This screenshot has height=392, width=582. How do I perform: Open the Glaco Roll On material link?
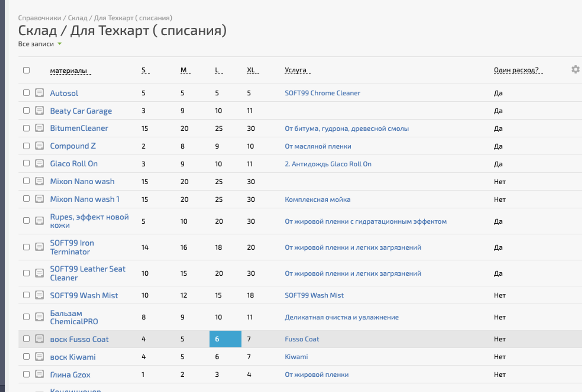[x=74, y=164]
